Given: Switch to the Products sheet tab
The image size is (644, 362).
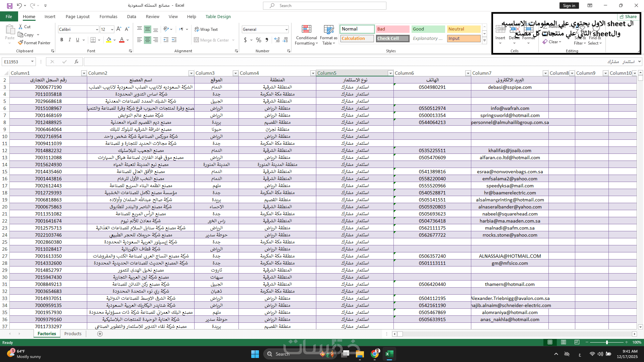Looking at the screenshot, I should [x=73, y=334].
